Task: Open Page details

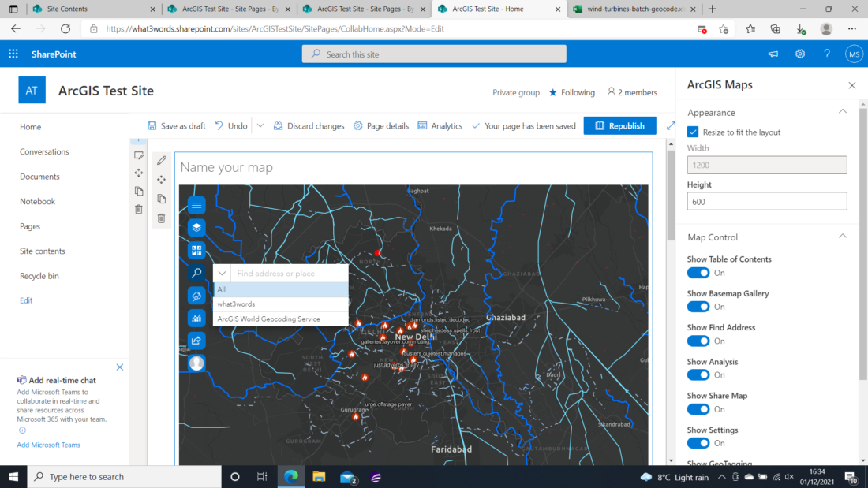Action: click(381, 125)
